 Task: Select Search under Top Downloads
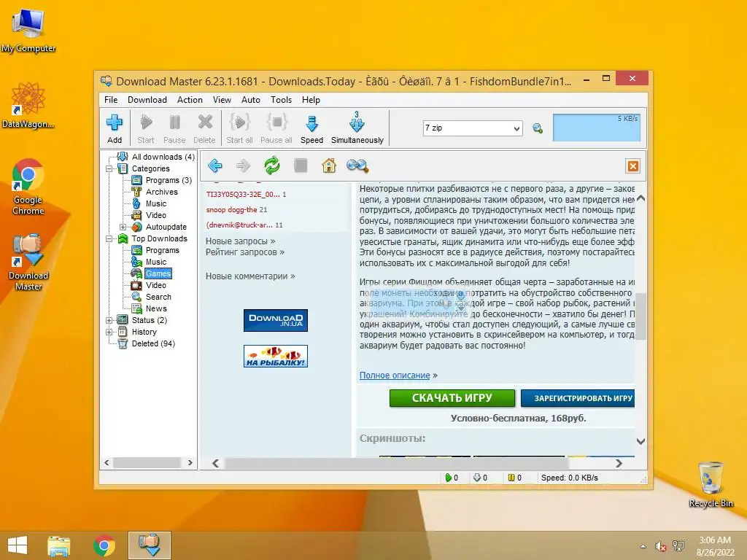coord(158,297)
